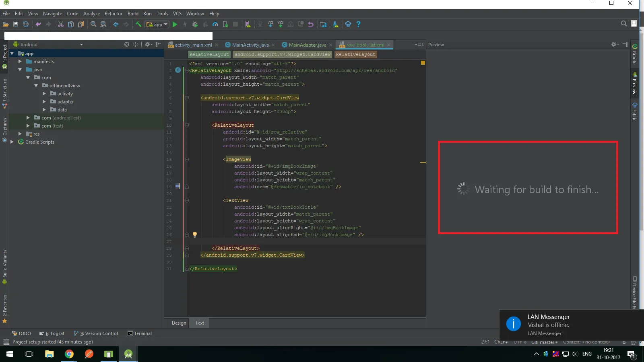Click the VCS Update Project icon
Screen dimensions: 644x362
click(270, 24)
